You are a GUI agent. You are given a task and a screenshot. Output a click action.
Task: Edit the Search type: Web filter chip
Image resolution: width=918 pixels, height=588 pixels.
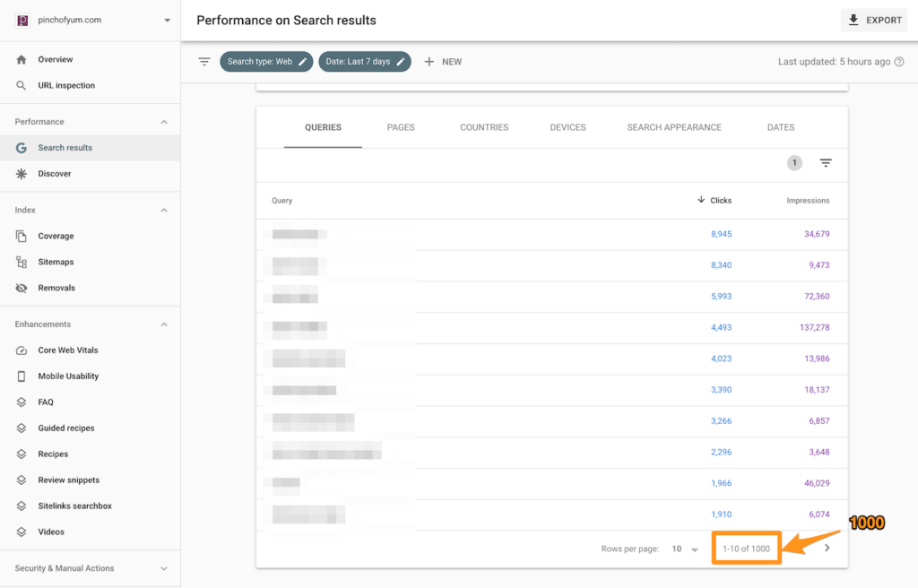pos(266,62)
